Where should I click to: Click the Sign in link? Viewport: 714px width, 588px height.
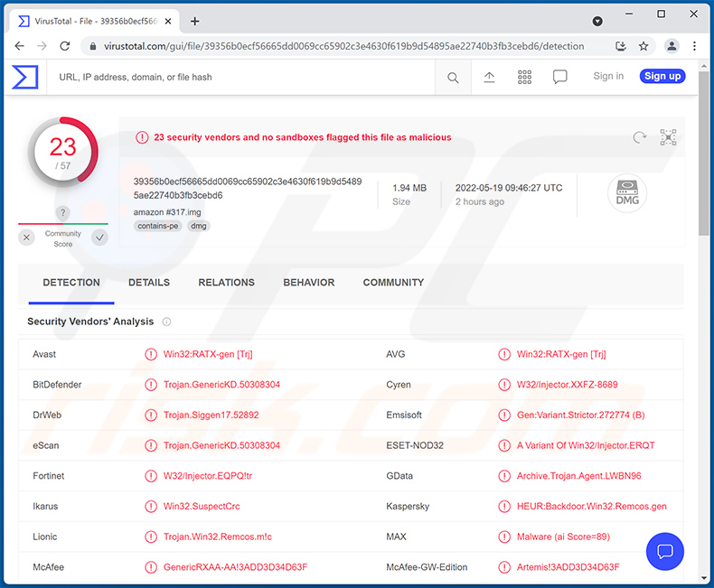pyautogui.click(x=608, y=76)
